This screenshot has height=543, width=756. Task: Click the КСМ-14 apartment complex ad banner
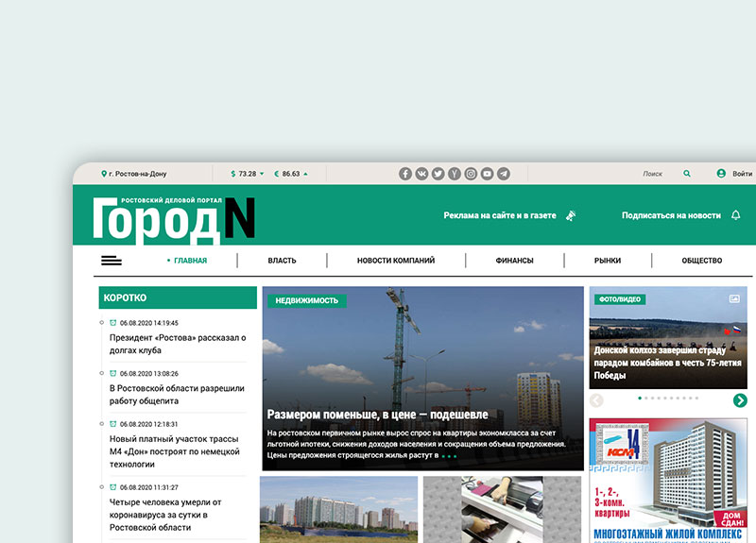[668, 481]
